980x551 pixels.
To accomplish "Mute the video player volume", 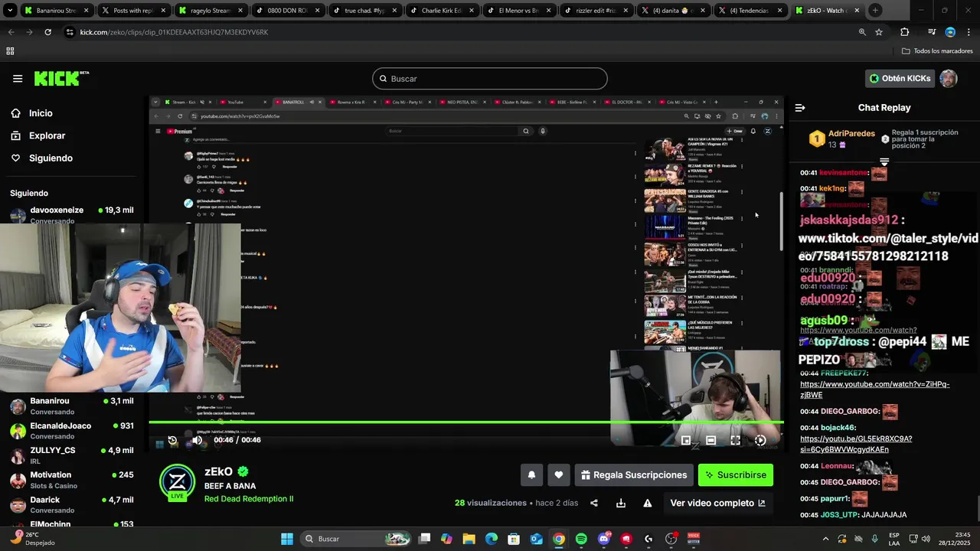I will pos(198,440).
